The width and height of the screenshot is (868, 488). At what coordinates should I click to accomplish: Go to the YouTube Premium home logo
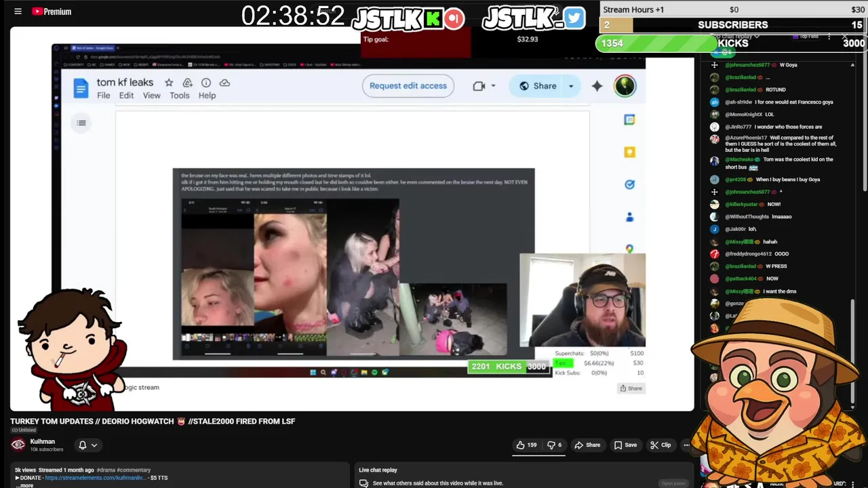[x=52, y=12]
